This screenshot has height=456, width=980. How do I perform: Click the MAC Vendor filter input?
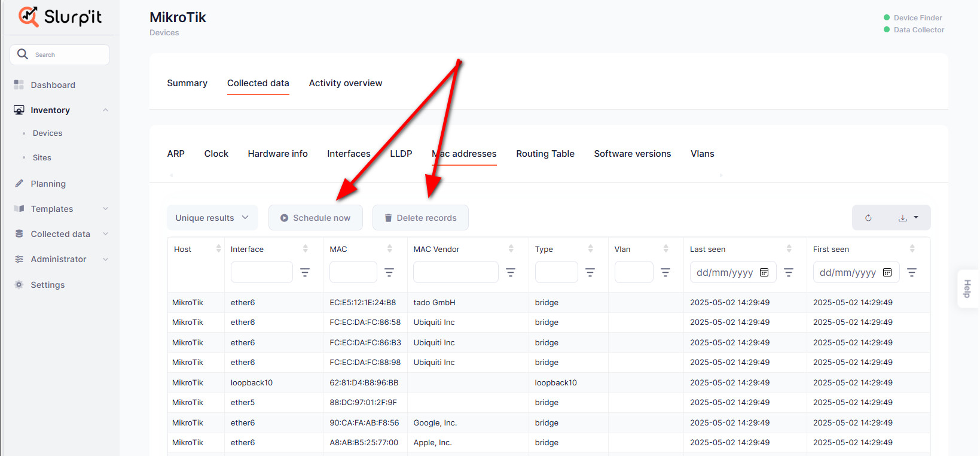click(456, 272)
